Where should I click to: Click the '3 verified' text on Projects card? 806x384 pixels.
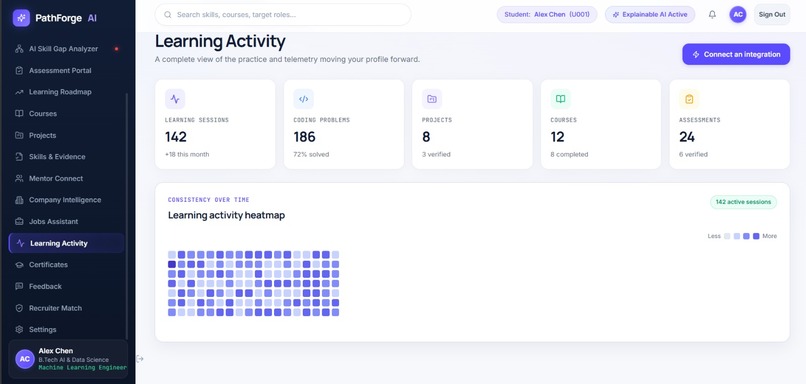point(436,154)
